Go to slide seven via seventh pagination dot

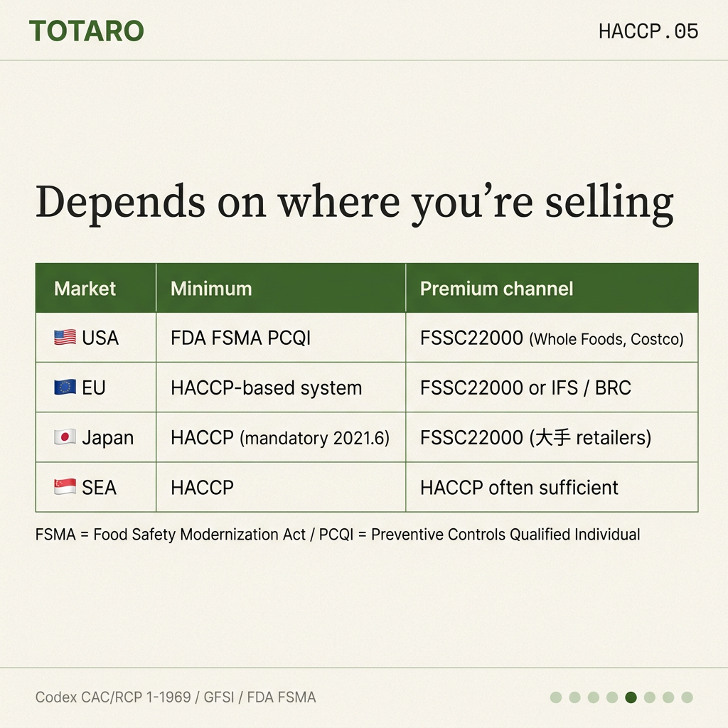(668, 697)
